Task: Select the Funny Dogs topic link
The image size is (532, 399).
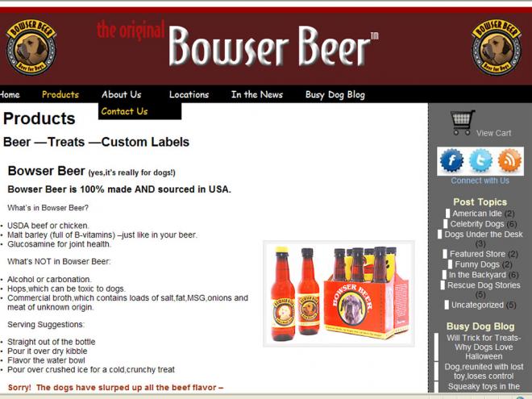Action: [x=477, y=264]
